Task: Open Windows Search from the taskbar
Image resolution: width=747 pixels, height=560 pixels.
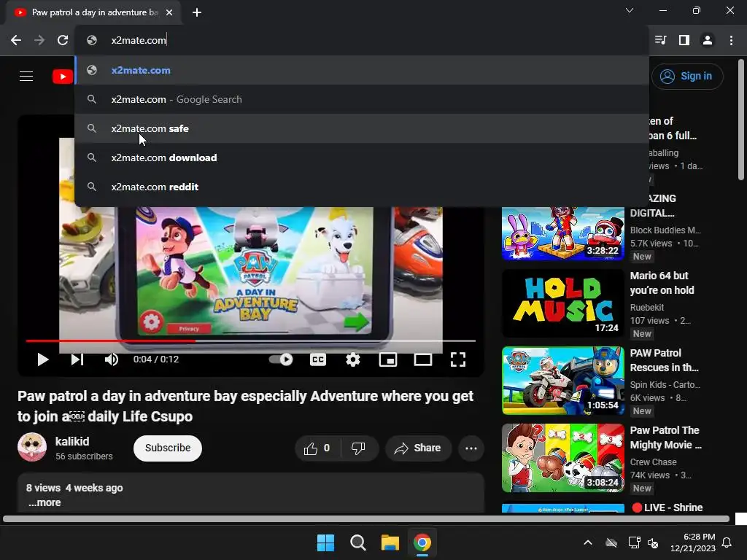Action: [357, 542]
